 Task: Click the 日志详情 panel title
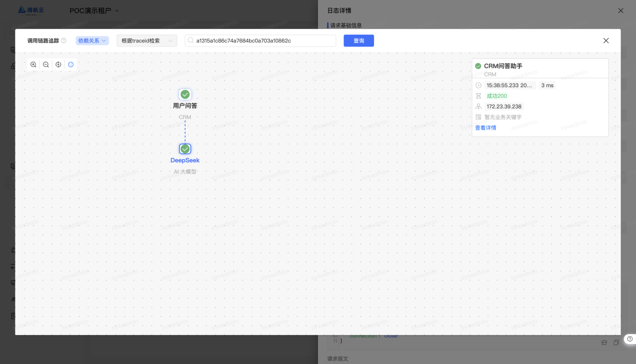pyautogui.click(x=339, y=11)
